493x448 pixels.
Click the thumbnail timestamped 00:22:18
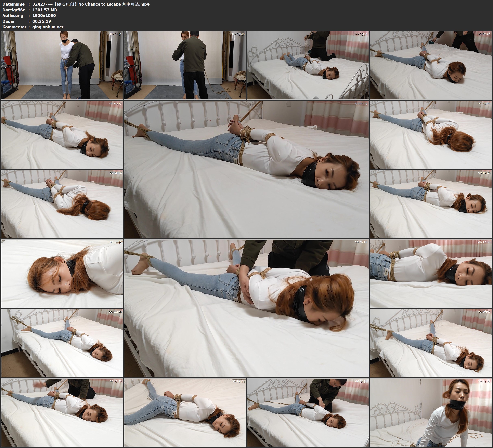[x=431, y=273]
